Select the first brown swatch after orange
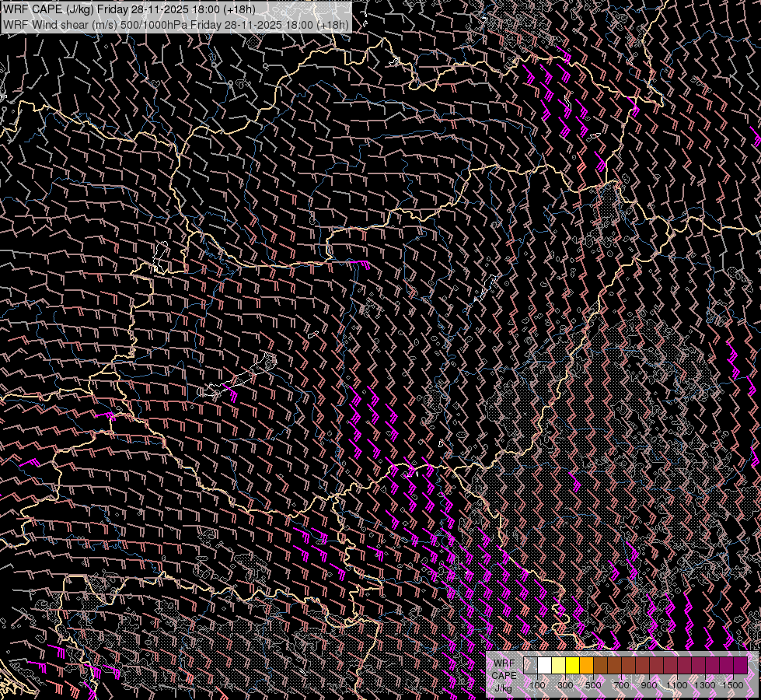Image resolution: width=761 pixels, height=700 pixels. point(600,666)
